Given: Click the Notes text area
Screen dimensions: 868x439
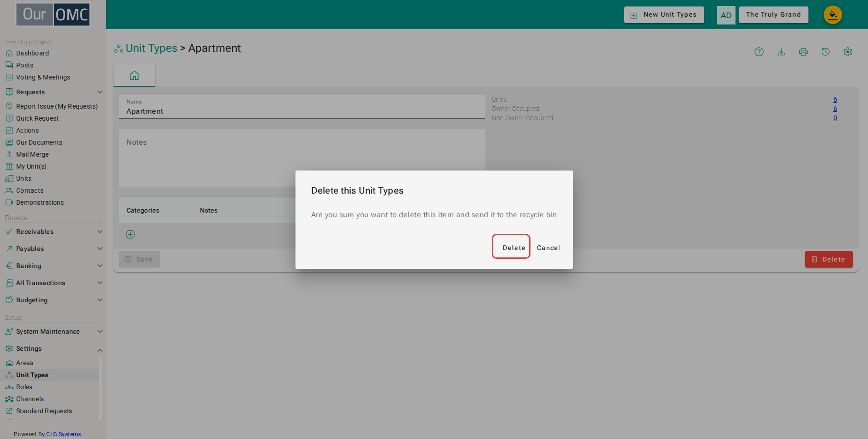Looking at the screenshot, I should (302, 158).
